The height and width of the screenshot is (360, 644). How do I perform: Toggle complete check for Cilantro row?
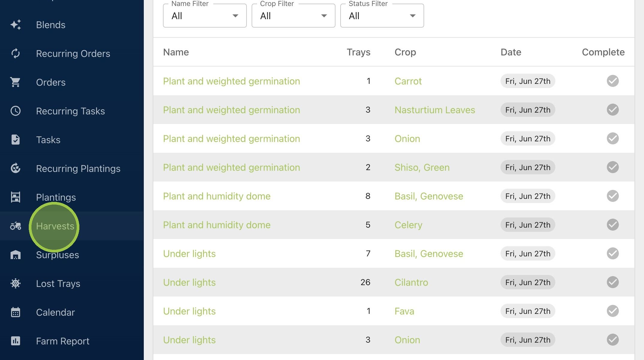coord(613,282)
